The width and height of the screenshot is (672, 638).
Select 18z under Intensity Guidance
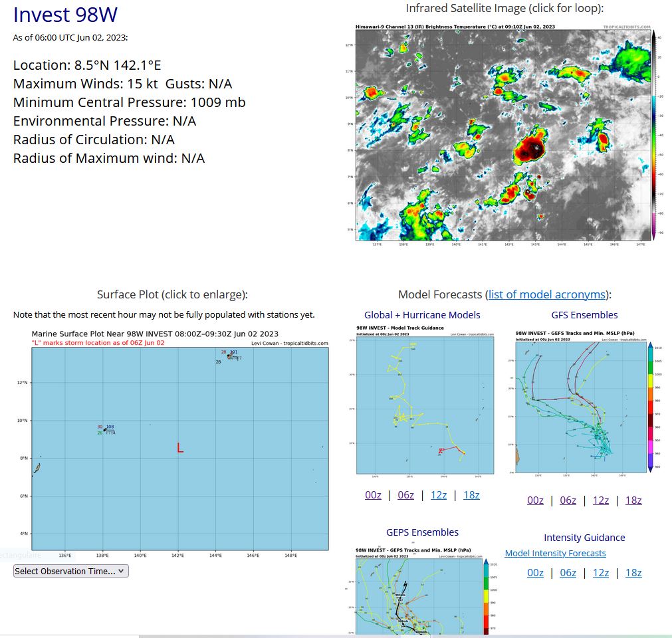click(x=633, y=572)
